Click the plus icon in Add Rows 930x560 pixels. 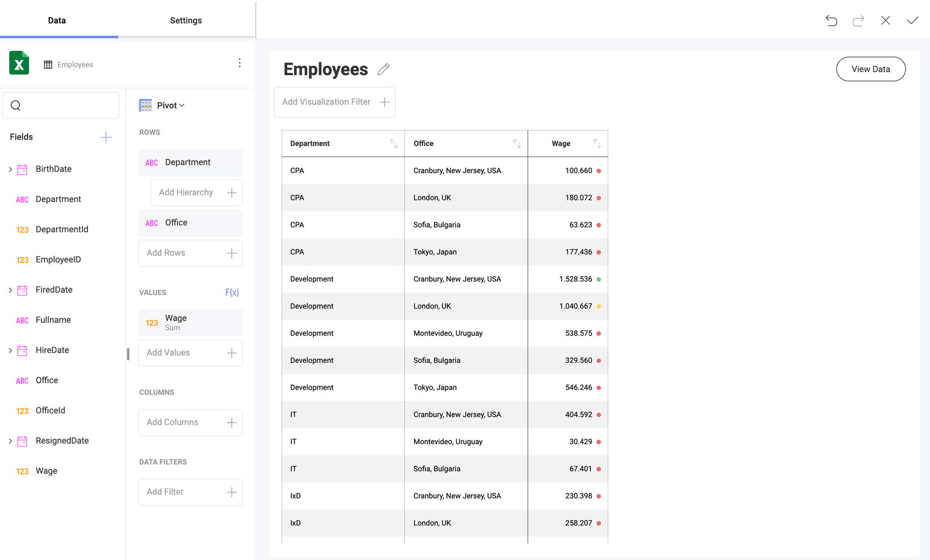pyautogui.click(x=232, y=253)
